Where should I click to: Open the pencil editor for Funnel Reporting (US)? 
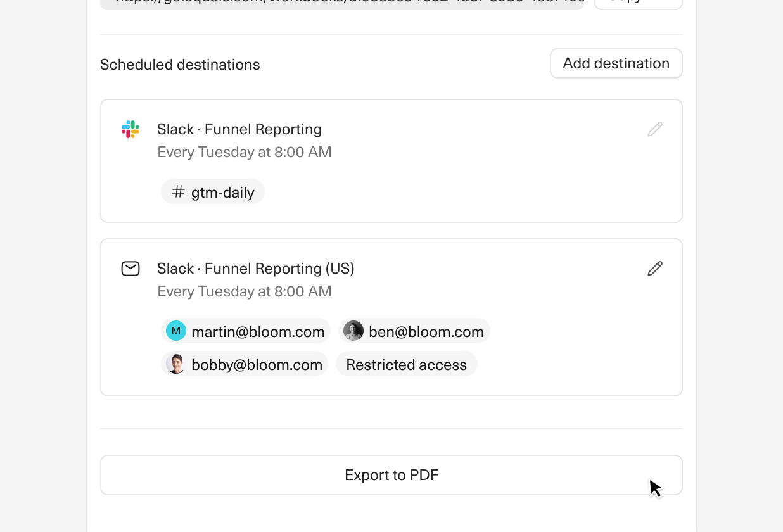point(655,269)
